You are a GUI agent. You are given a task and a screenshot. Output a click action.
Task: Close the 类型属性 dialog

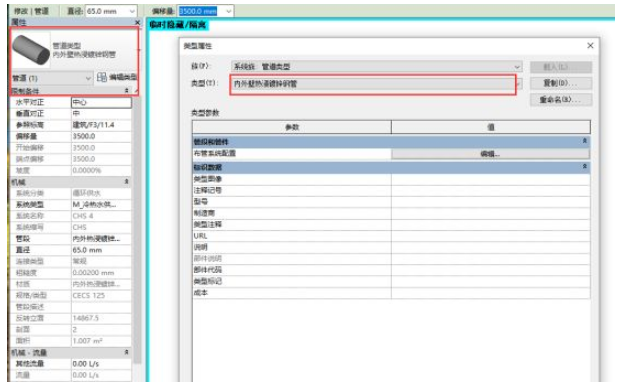coord(590,46)
